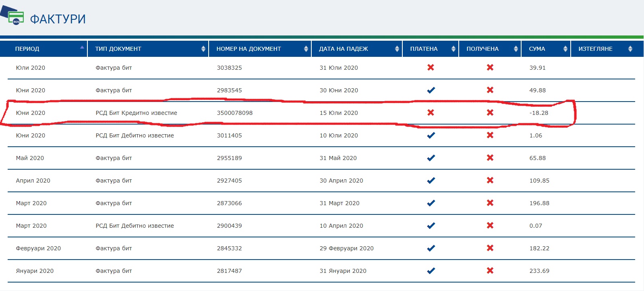Click the invoices card icon beside ФАКТУРИ
Image resolution: width=644 pixels, height=291 pixels.
[x=14, y=17]
